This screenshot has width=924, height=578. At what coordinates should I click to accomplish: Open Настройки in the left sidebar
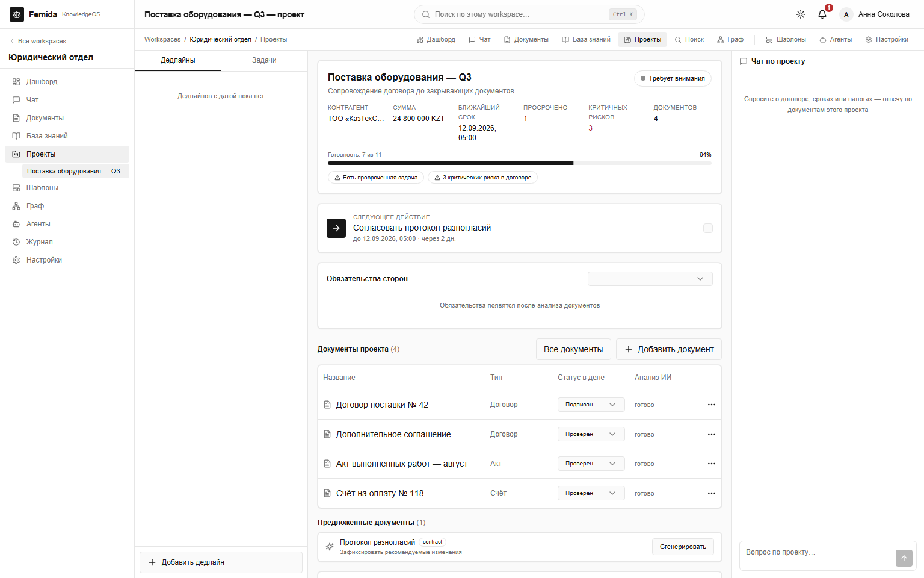coord(67,260)
